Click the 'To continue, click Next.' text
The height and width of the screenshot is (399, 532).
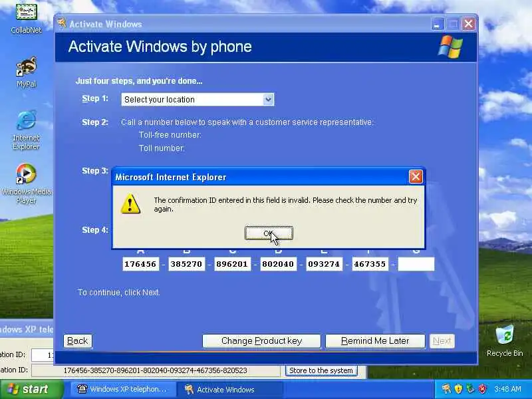(119, 293)
